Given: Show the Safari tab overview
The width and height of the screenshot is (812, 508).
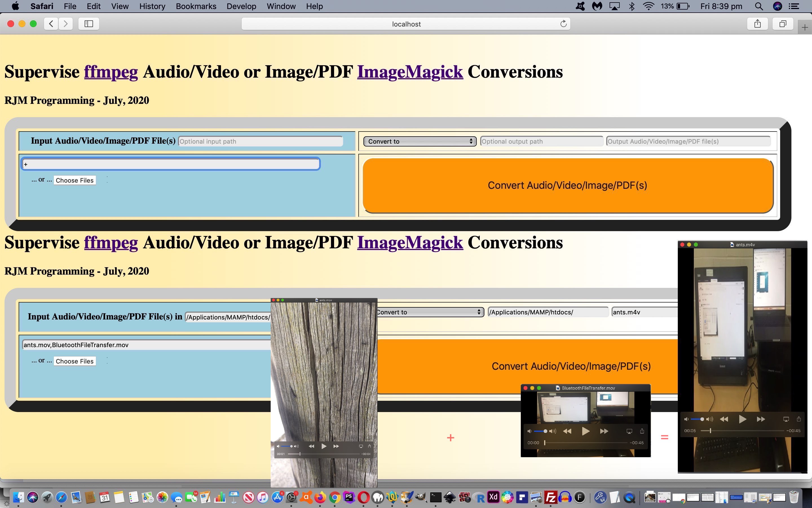Looking at the screenshot, I should click(x=783, y=23).
